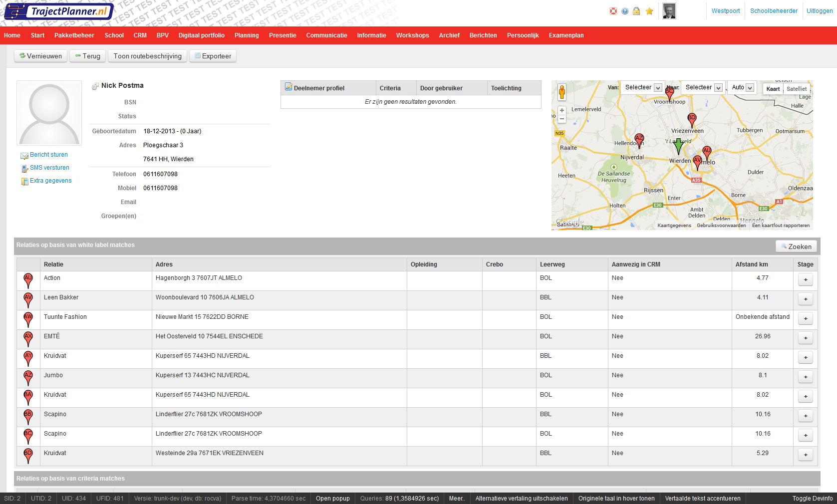
Task: Open the Pakketbeheer menu
Action: [74, 35]
